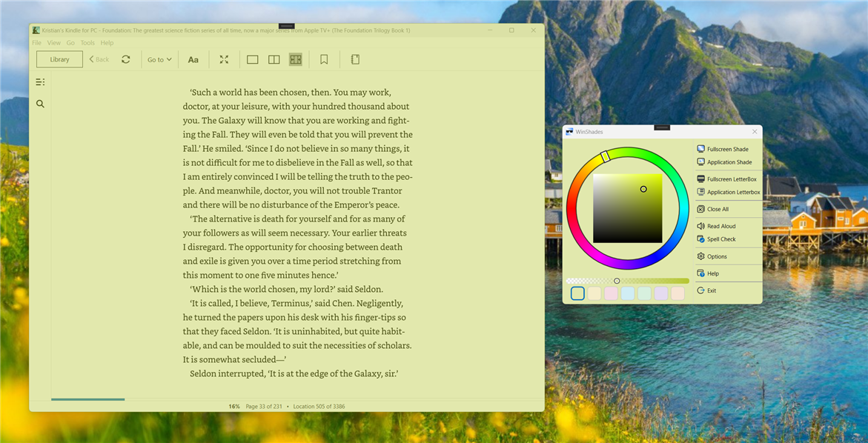Select the search icon in the sidebar

click(40, 104)
